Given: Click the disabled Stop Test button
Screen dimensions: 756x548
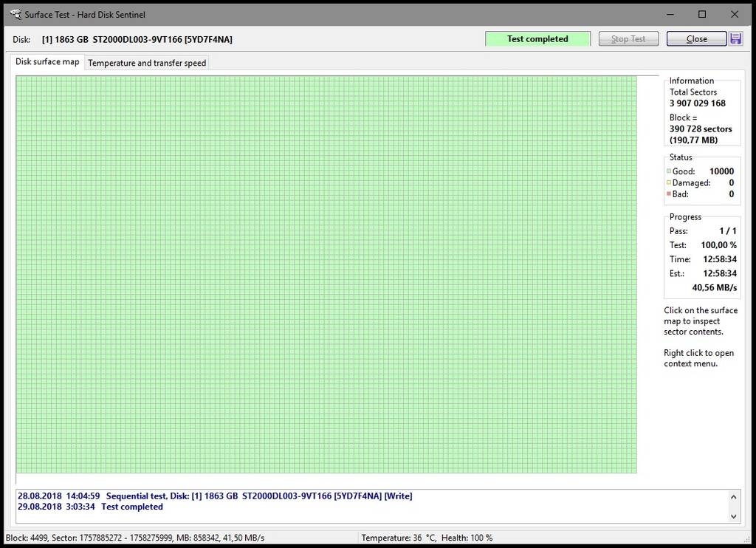Looking at the screenshot, I should tap(628, 39).
